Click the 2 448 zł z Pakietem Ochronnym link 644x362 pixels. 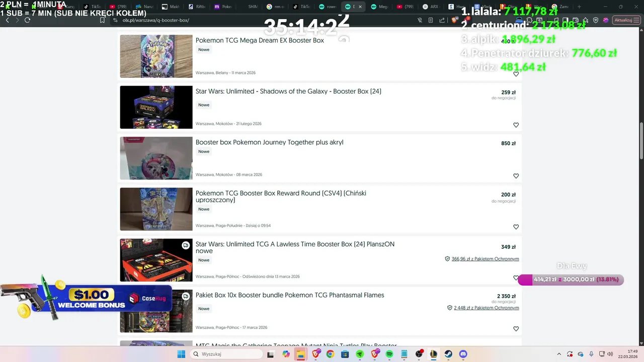click(x=486, y=308)
